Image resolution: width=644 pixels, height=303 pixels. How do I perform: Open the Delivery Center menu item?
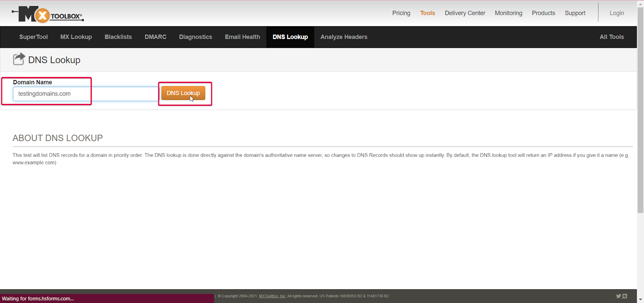(465, 13)
